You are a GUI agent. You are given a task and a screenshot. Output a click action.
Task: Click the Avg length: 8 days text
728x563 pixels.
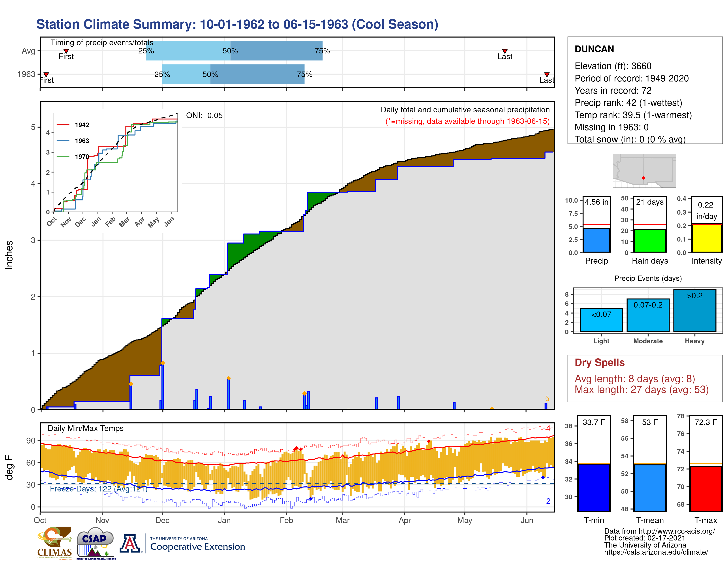pos(635,379)
